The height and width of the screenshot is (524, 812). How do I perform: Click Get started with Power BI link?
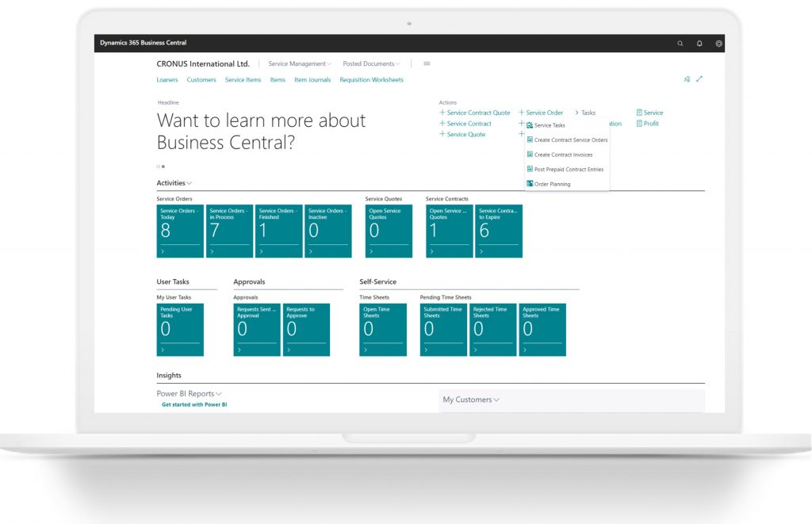click(194, 404)
